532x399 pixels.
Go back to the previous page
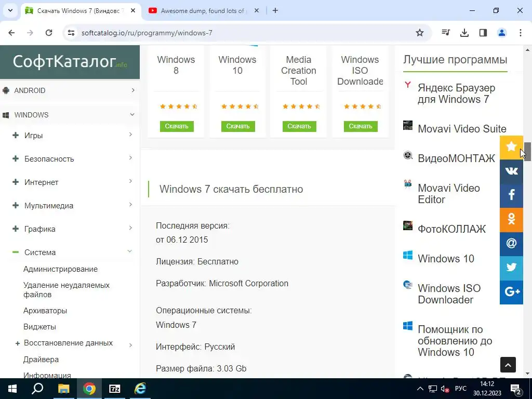pyautogui.click(x=11, y=33)
